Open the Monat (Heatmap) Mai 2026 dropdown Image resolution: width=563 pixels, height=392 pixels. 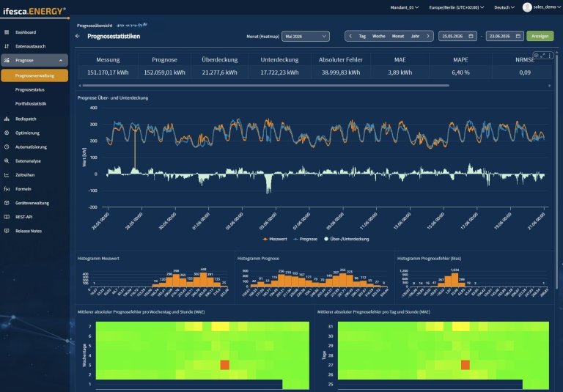(x=306, y=36)
